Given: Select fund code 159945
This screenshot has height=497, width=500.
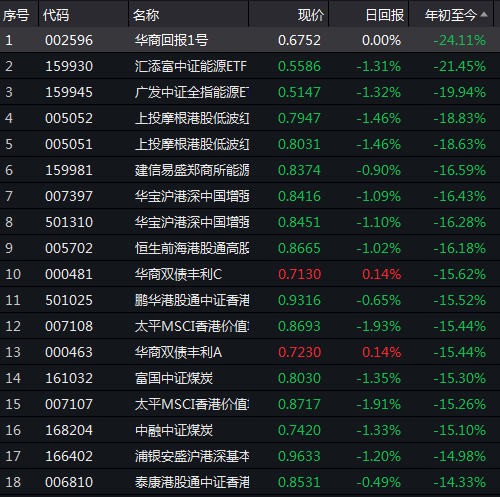Looking at the screenshot, I should (69, 92).
